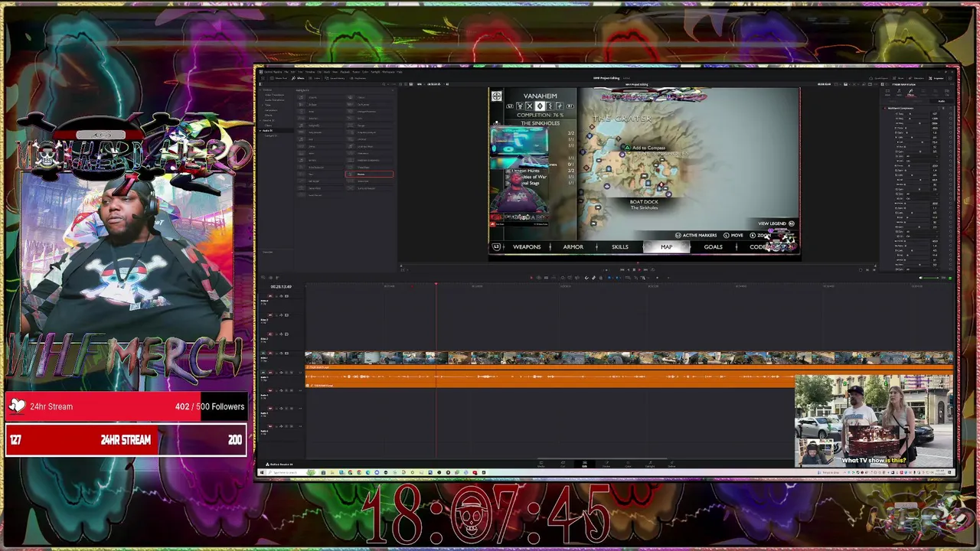This screenshot has width=980, height=551.
Task: Click the Quick Export button
Action: 878,78
